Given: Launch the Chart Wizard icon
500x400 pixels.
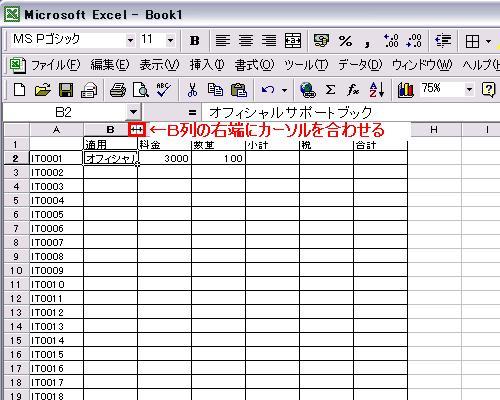Looking at the screenshot, I should coord(405,90).
